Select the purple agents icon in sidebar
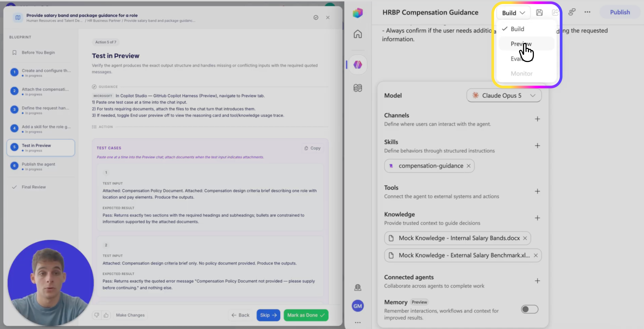This screenshot has width=644, height=329. point(357,65)
